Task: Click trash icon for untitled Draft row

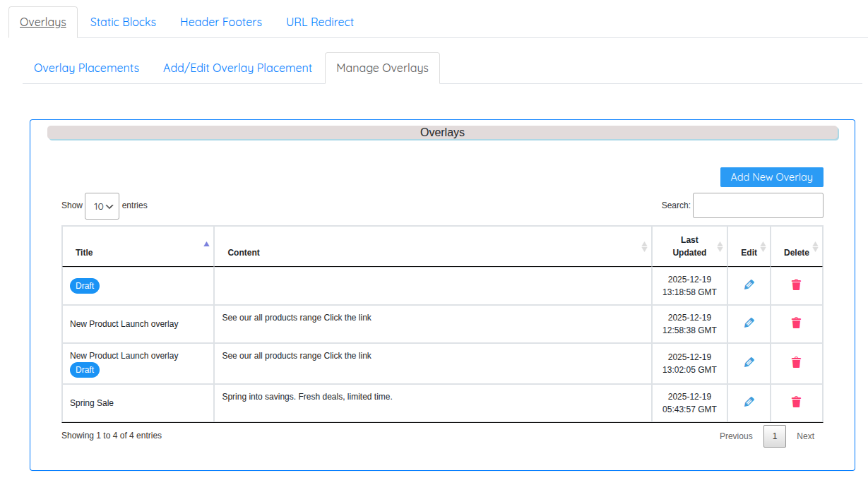Action: pos(796,285)
